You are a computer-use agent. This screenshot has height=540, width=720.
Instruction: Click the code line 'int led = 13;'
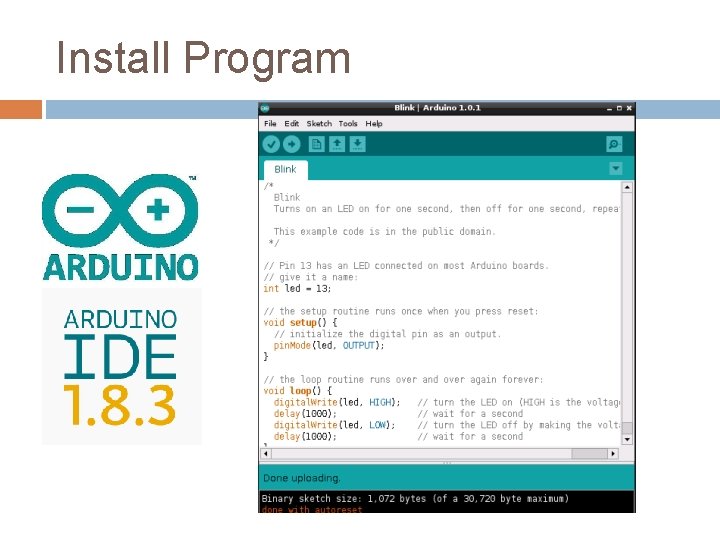point(297,288)
